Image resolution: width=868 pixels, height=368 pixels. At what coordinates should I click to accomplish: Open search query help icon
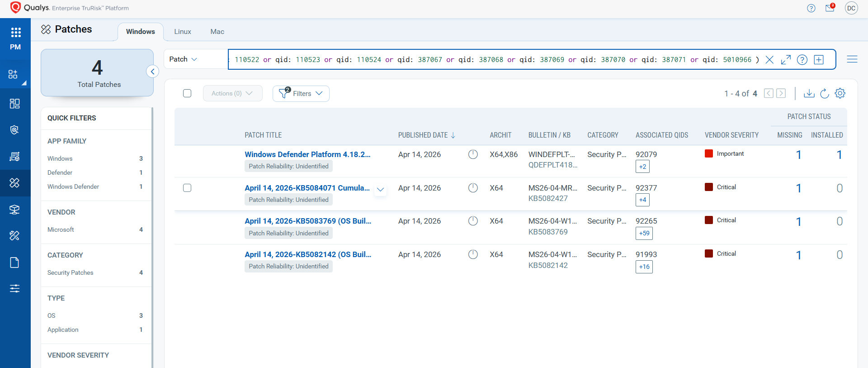click(802, 60)
